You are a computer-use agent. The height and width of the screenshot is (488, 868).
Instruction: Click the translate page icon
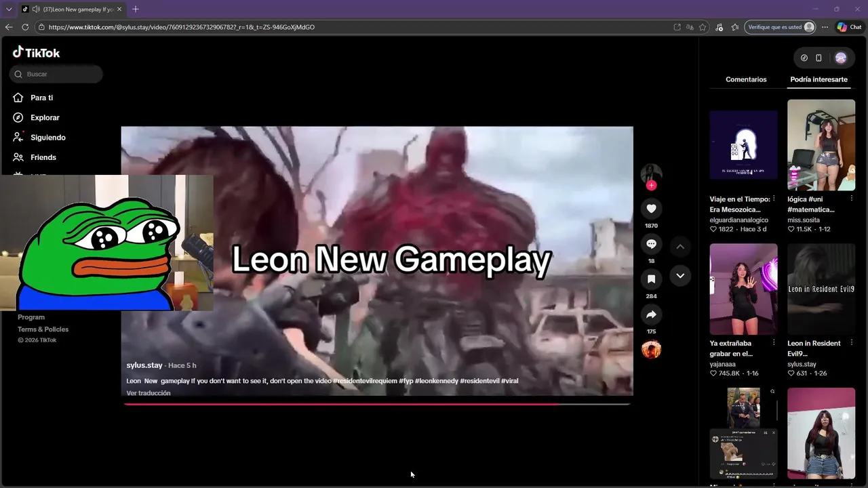(x=690, y=27)
